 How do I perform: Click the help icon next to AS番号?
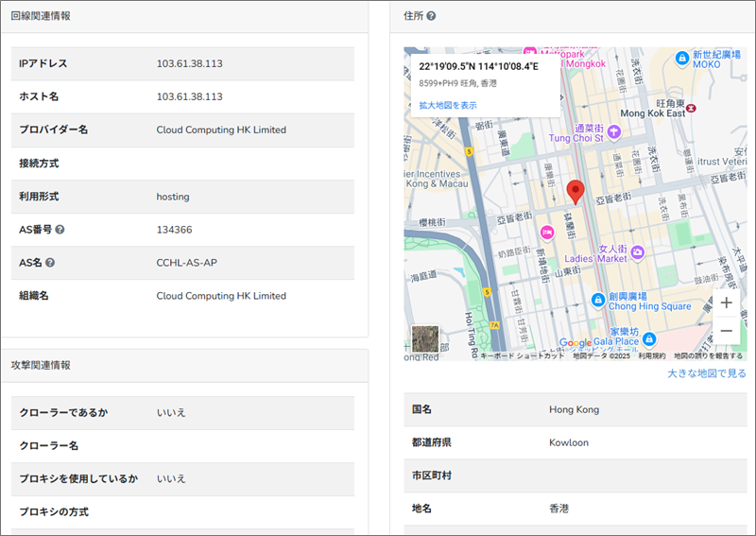[x=60, y=230]
